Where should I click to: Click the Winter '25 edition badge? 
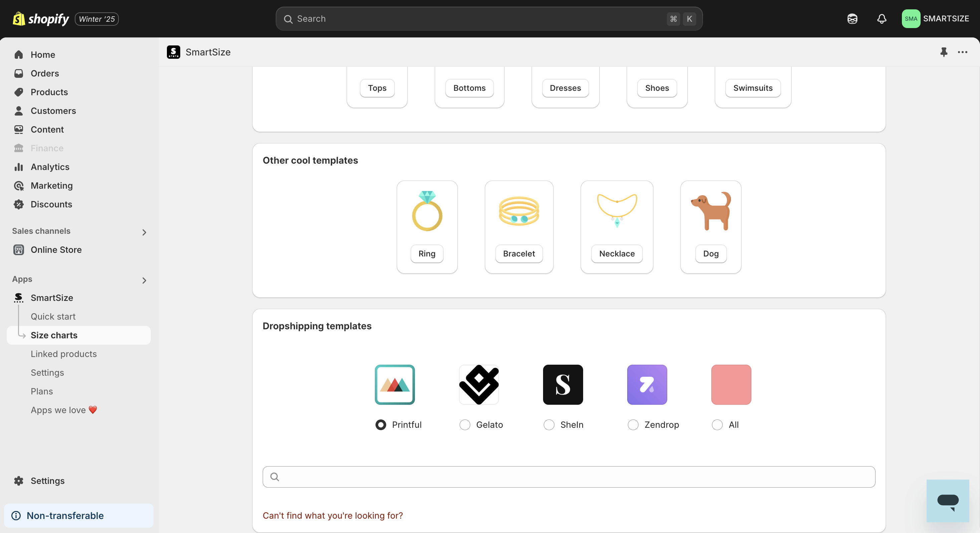tap(96, 19)
